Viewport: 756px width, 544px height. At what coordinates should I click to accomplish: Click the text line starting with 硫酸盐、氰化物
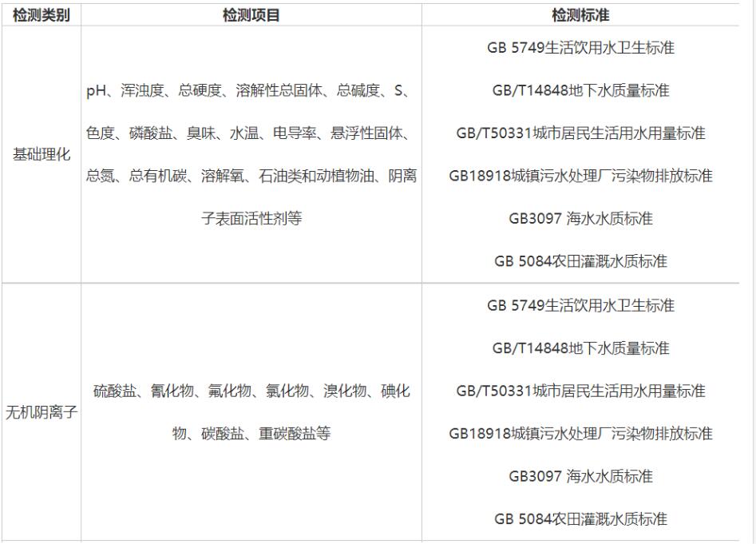click(251, 391)
